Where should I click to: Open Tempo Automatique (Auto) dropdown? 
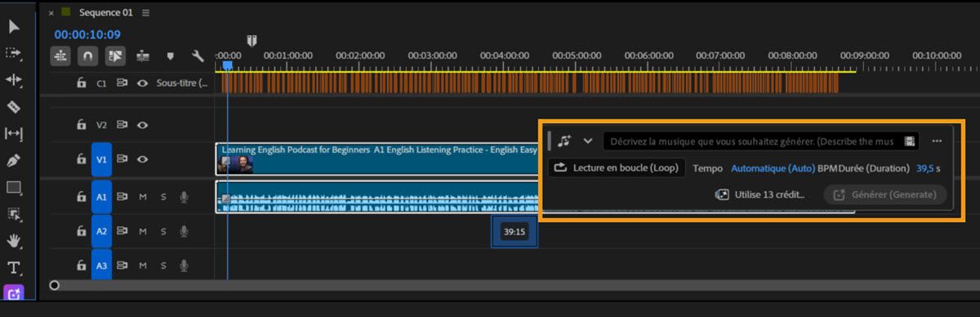[x=773, y=168]
